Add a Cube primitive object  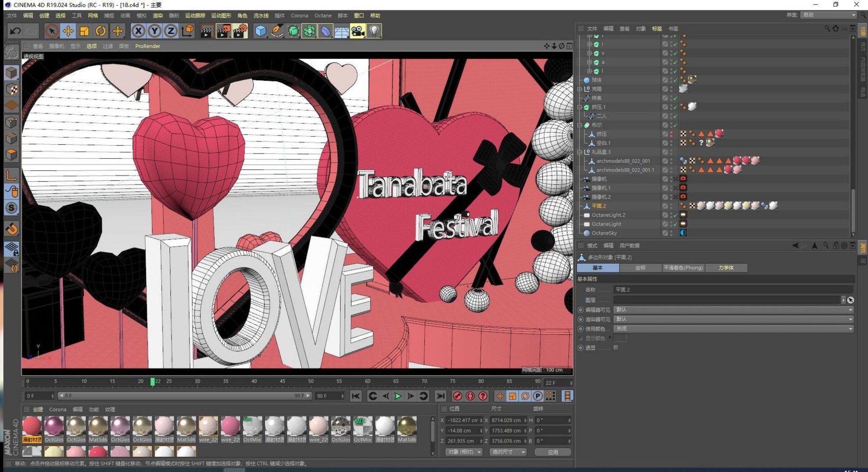tap(261, 31)
